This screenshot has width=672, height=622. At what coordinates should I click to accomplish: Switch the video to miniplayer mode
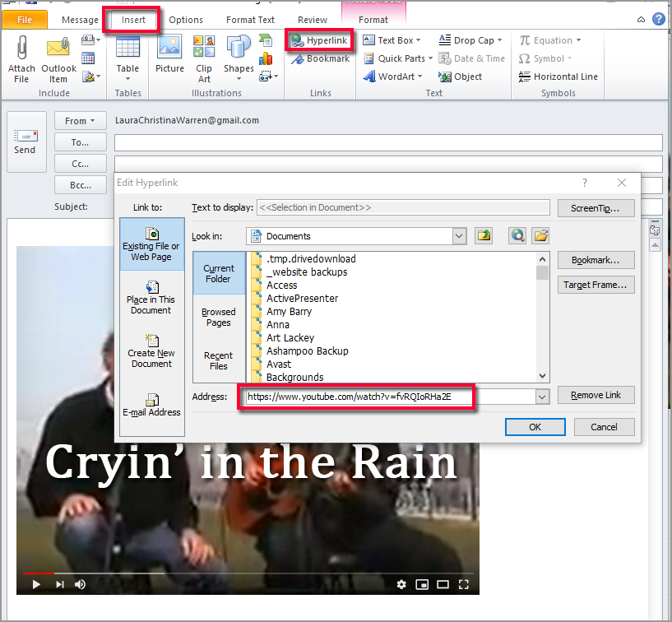tap(422, 584)
